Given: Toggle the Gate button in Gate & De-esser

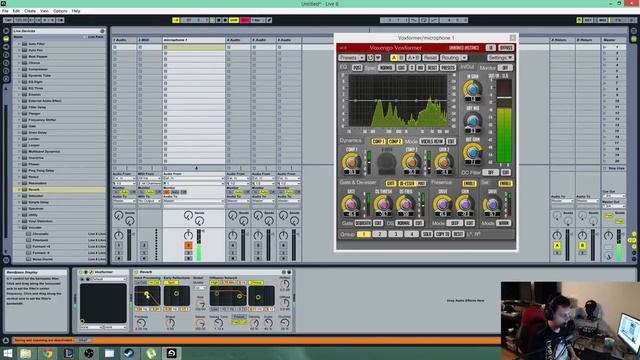Looking at the screenshot, I should [391, 183].
